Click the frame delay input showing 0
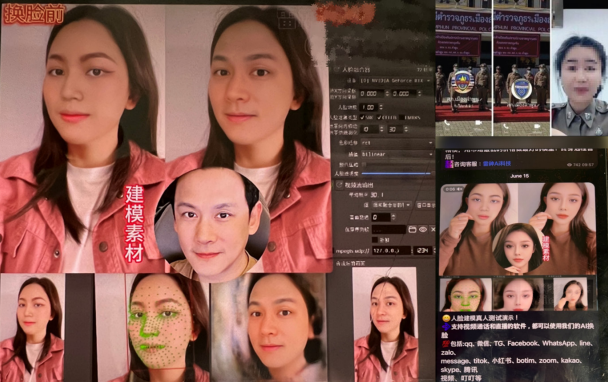Screen dimensions: 608x382 tap(381, 217)
